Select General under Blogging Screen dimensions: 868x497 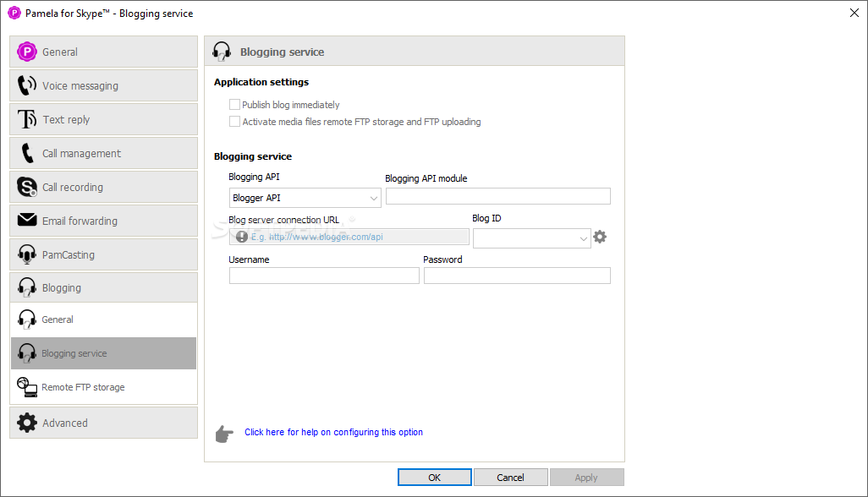coord(103,319)
